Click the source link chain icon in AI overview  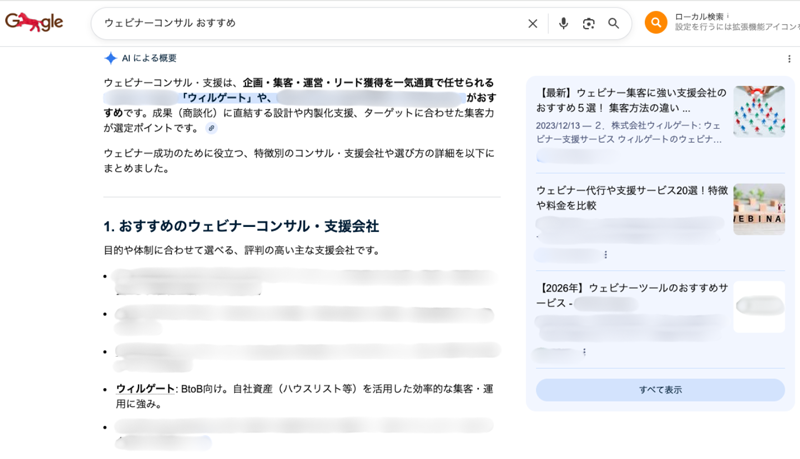[x=211, y=129]
